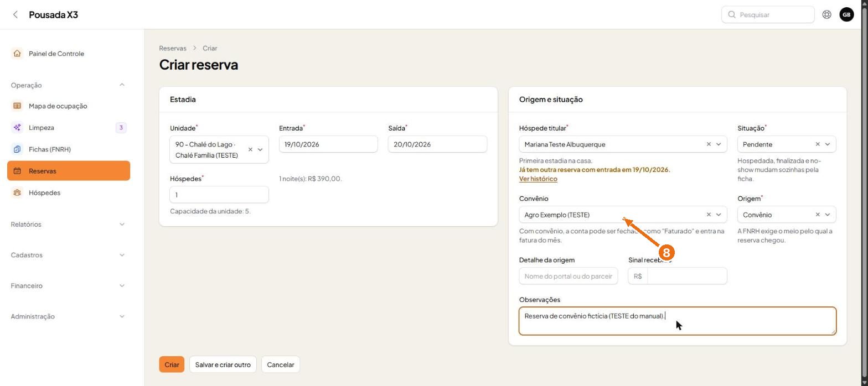The height and width of the screenshot is (386, 868).
Task: Open the Ver histórico link
Action: 538,179
